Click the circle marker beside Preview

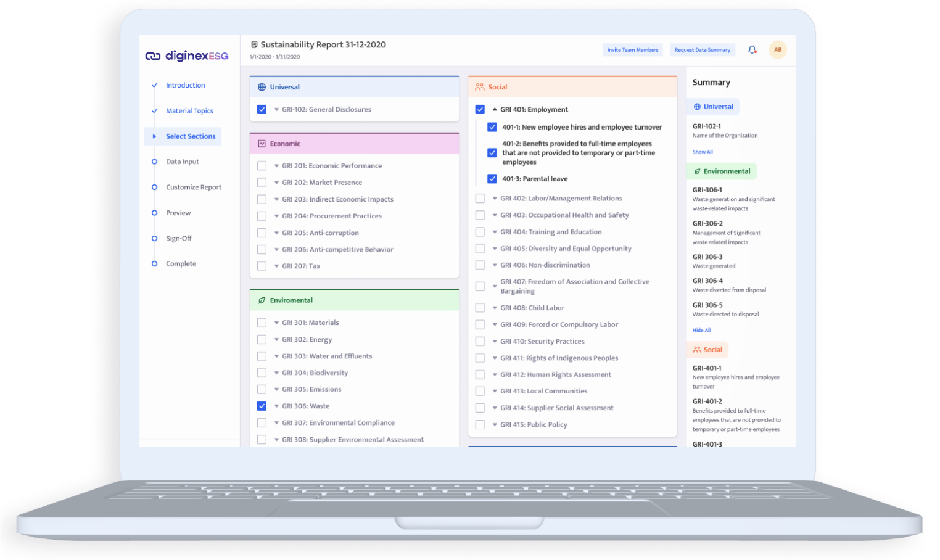coord(154,213)
